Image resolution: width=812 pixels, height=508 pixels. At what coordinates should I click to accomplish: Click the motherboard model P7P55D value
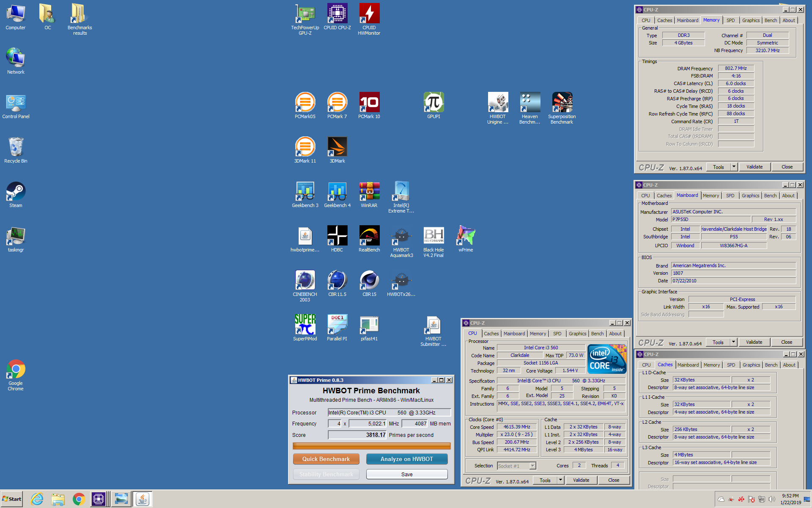(710, 219)
